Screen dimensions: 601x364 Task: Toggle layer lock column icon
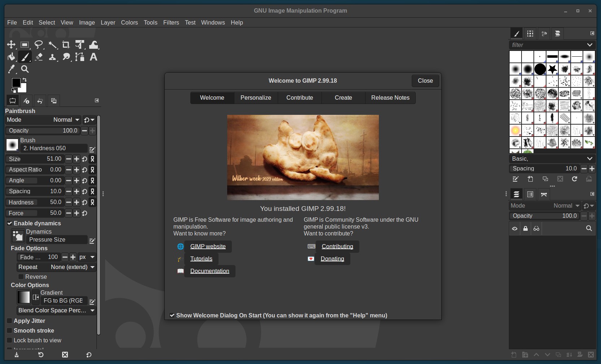tap(526, 229)
